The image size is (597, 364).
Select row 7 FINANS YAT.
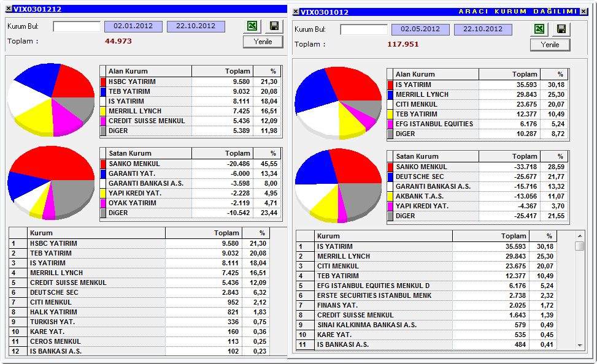tap(426, 305)
